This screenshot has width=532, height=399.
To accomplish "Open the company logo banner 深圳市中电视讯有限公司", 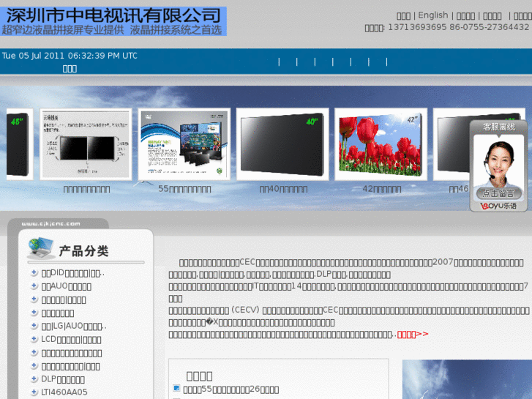I will [x=113, y=21].
